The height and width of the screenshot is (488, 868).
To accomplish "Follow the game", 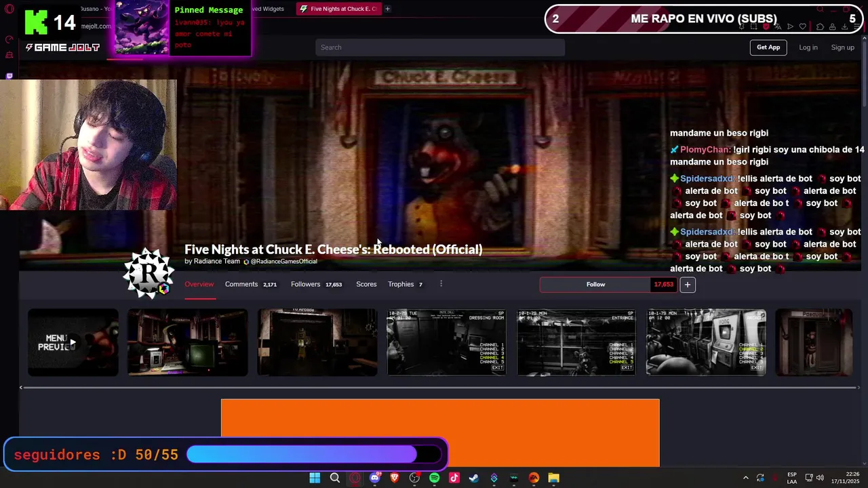I will (595, 285).
